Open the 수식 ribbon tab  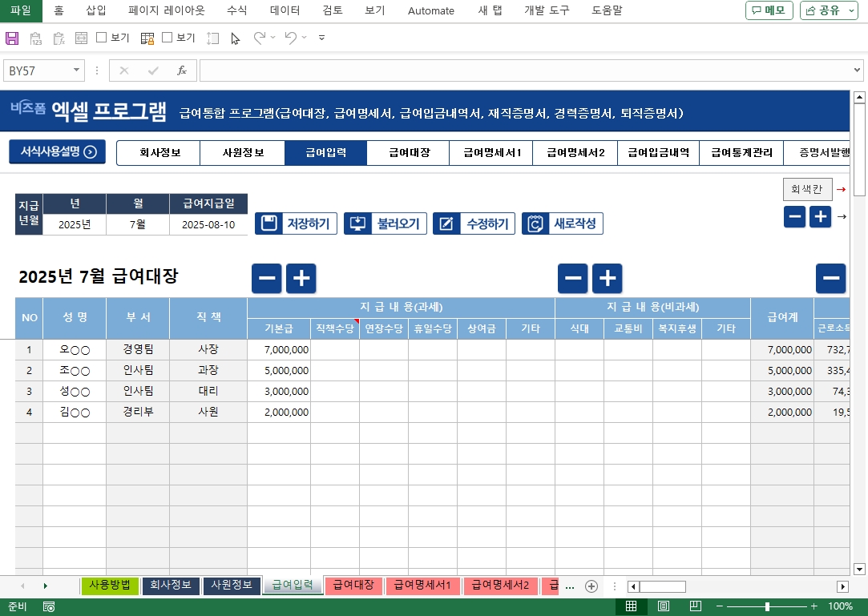[x=236, y=10]
